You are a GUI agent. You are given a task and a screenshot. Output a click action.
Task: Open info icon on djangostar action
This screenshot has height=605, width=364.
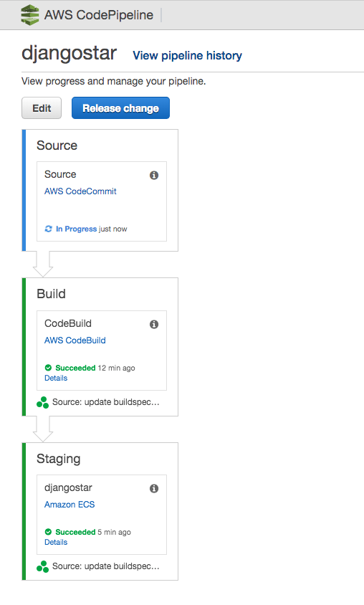pyautogui.click(x=154, y=488)
